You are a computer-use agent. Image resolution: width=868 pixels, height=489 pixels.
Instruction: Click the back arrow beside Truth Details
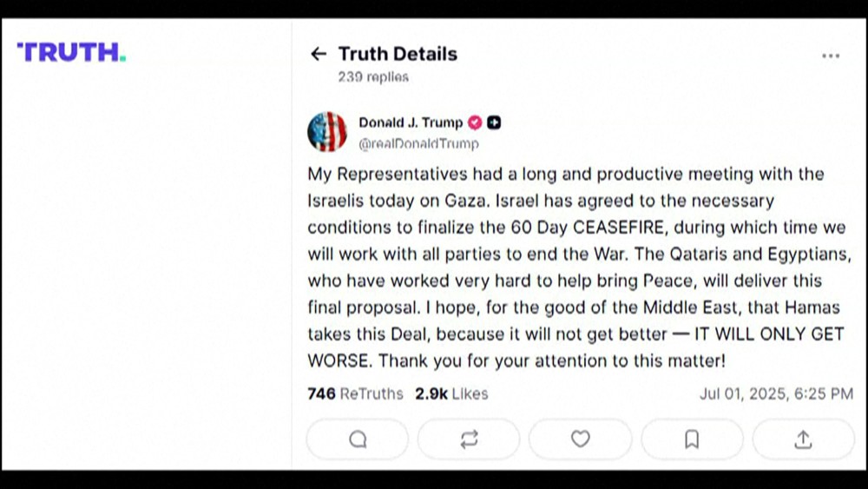coord(319,54)
